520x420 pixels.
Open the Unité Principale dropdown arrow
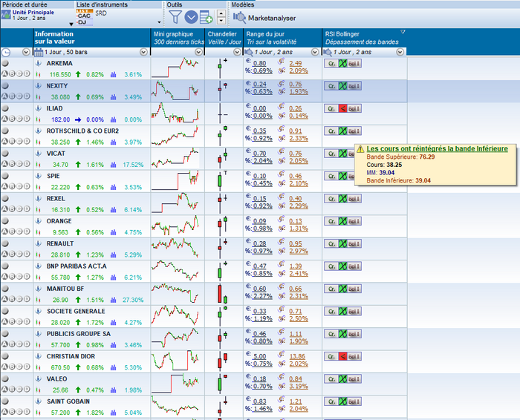tap(71, 24)
